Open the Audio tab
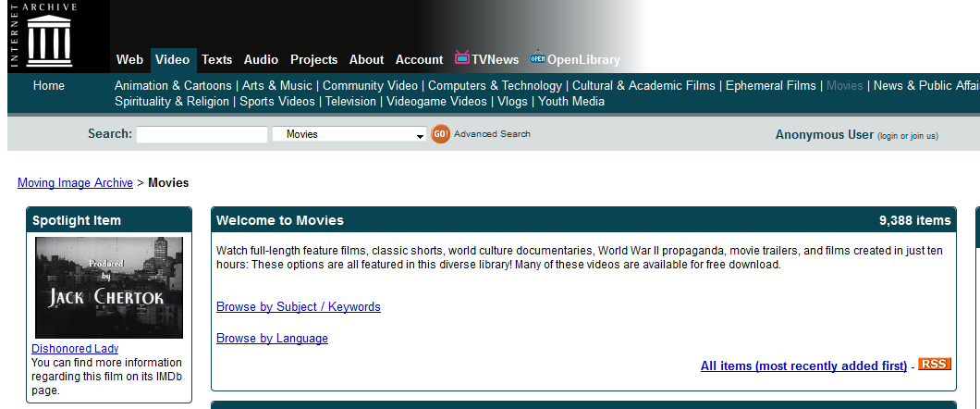This screenshot has height=409, width=980. [261, 60]
